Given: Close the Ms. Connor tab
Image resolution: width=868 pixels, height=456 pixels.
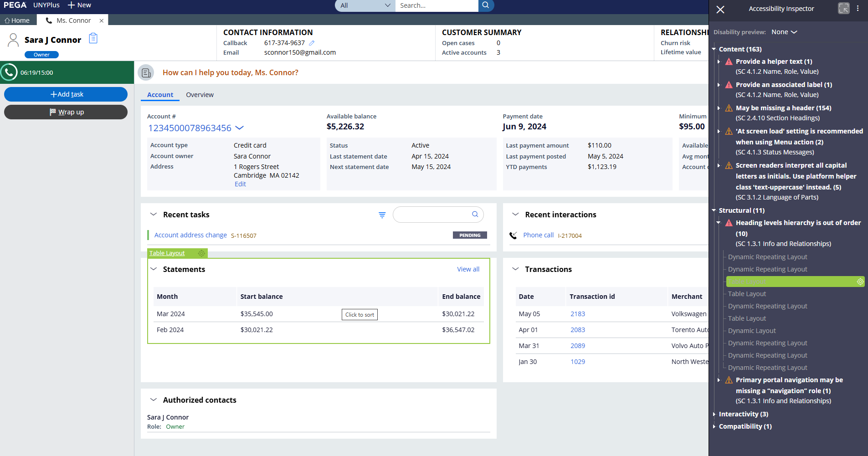Looking at the screenshot, I should click(x=102, y=20).
